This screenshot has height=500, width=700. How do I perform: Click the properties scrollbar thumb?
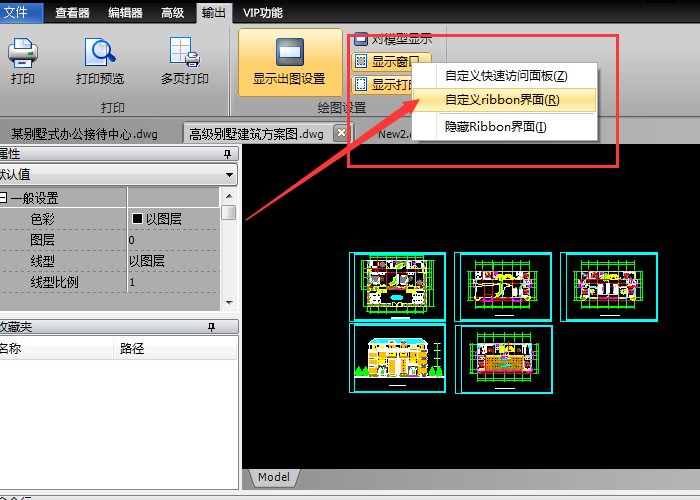[x=229, y=212]
